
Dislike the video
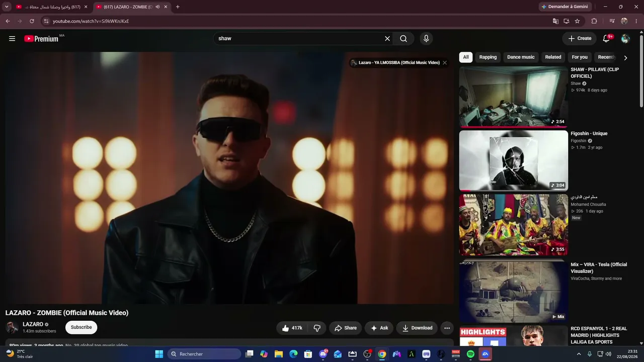pos(317,328)
